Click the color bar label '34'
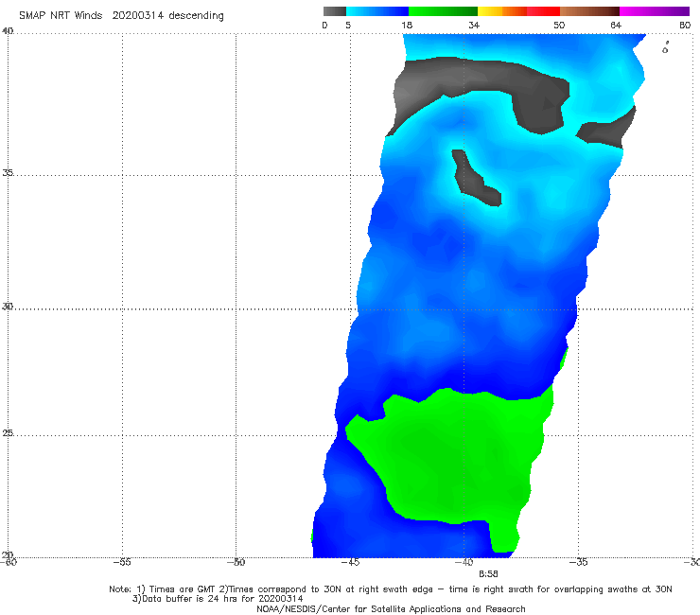The height and width of the screenshot is (615, 700). [x=474, y=26]
